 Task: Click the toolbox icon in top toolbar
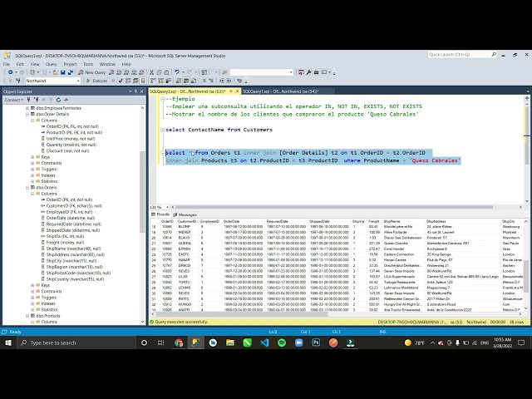[x=316, y=72]
